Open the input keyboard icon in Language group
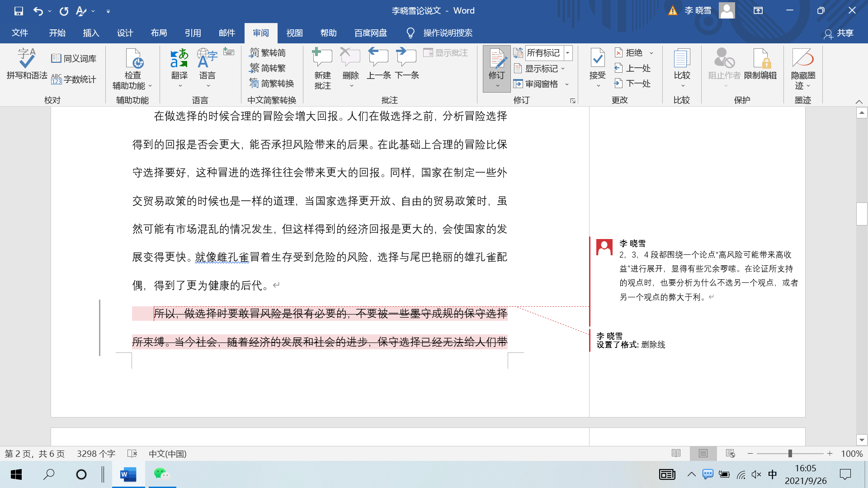 pyautogui.click(x=229, y=52)
